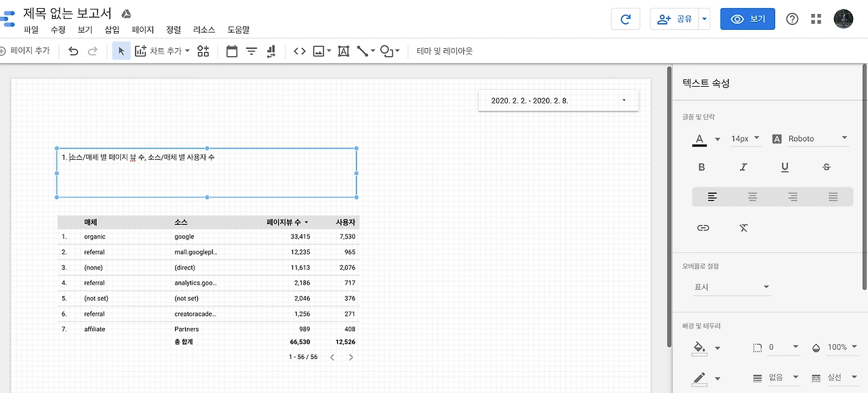Screen dimensions: 868x393
Task: Open the 수정 menu
Action: pos(58,30)
